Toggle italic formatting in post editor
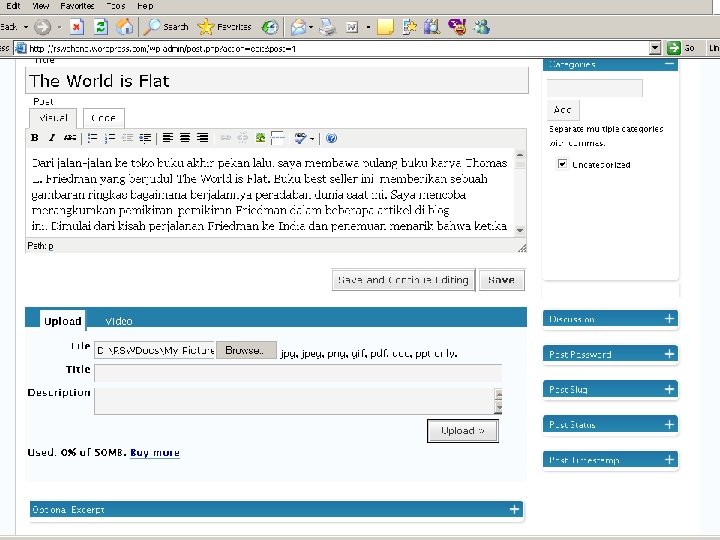This screenshot has height=540, width=720. pyautogui.click(x=52, y=138)
